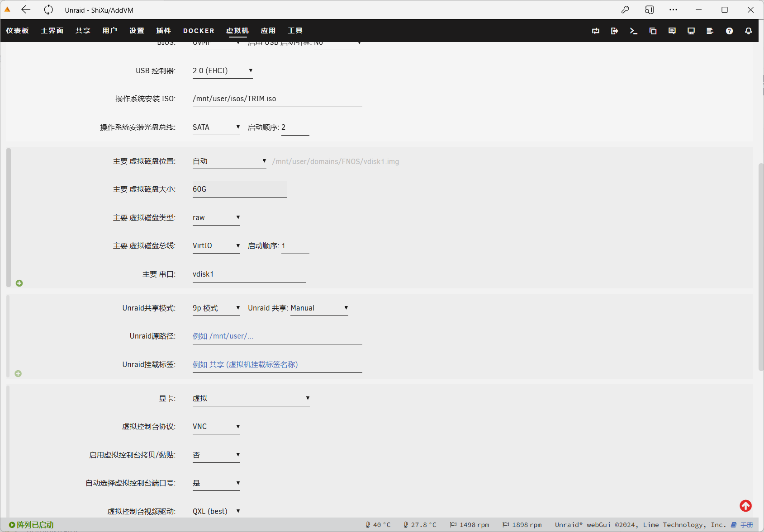The image size is (764, 532).
Task: Go to the DOCKER menu tab
Action: tap(199, 31)
